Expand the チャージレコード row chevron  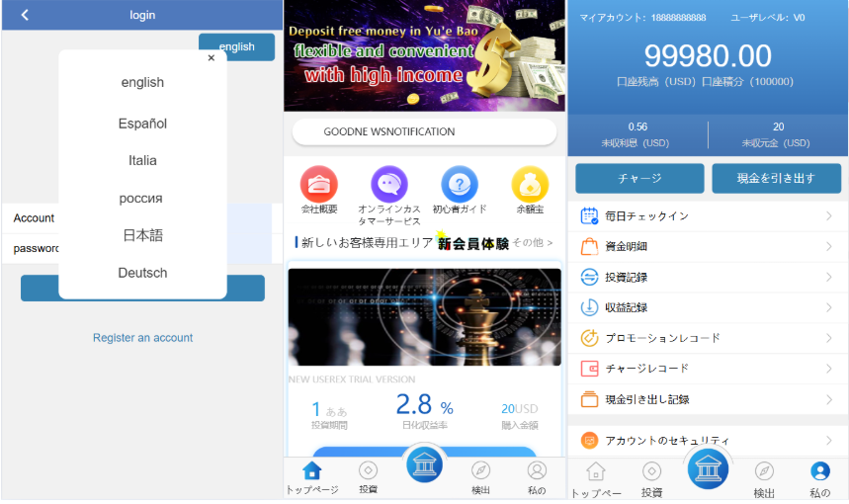[828, 369]
